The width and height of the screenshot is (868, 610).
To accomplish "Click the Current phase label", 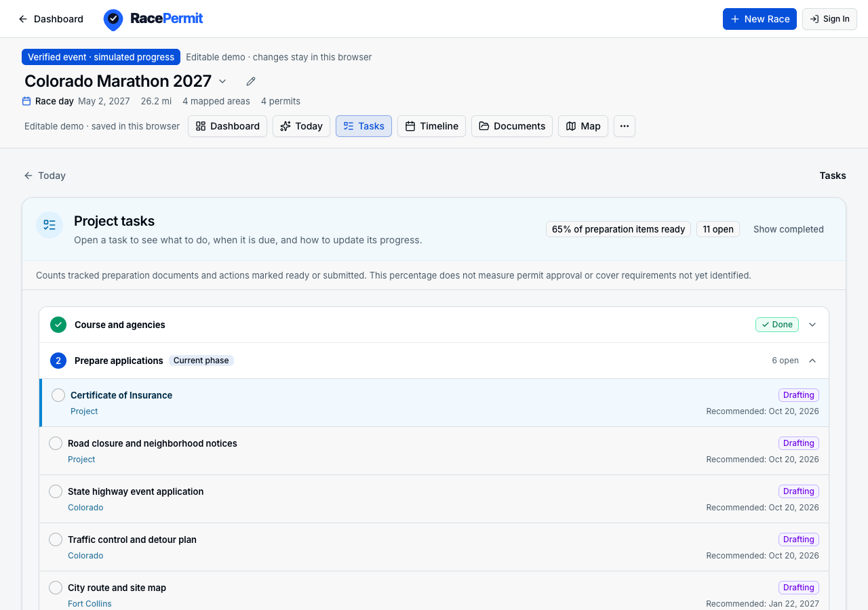I will [x=201, y=361].
